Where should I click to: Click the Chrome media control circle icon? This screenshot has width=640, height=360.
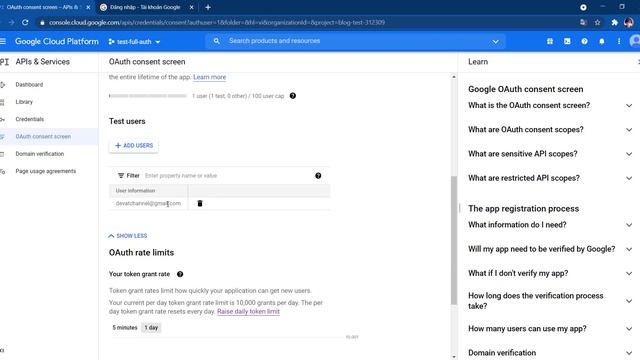(583, 7)
